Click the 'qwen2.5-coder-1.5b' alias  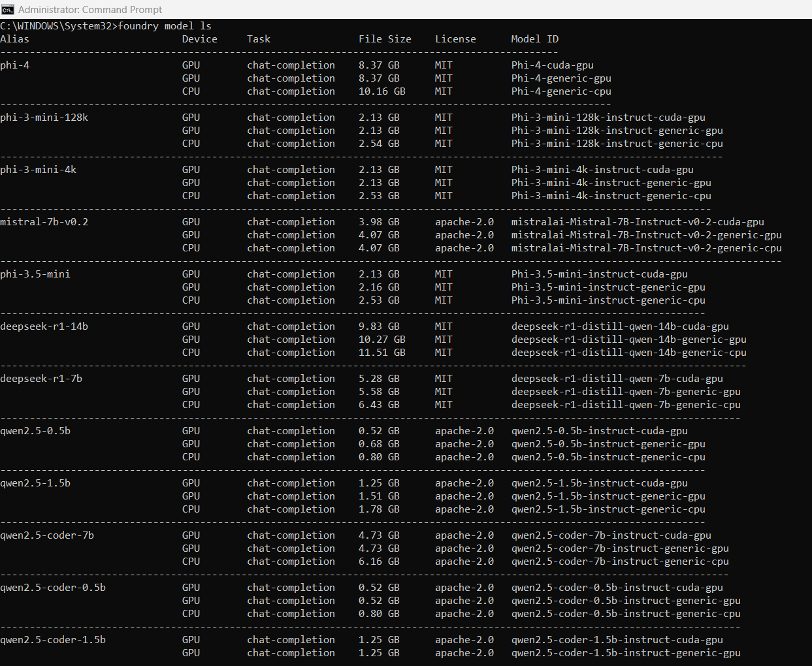(x=53, y=640)
